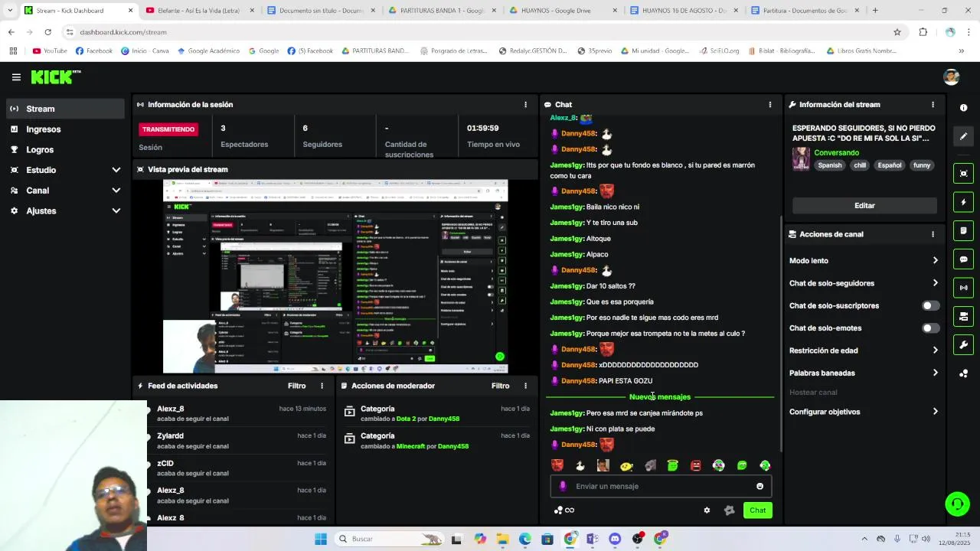Toggle Chat de solo-emotes switch
Image resolution: width=980 pixels, height=551 pixels.
coord(930,328)
